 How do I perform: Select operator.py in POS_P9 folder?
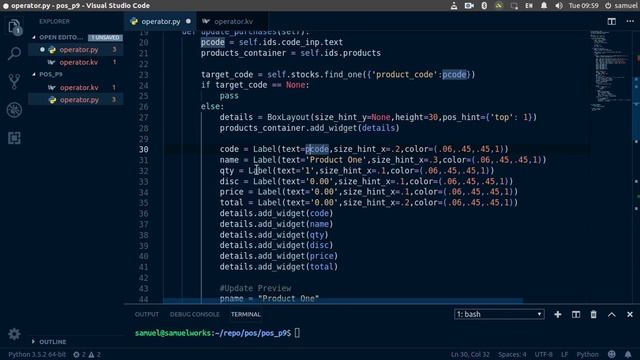pyautogui.click(x=79, y=100)
